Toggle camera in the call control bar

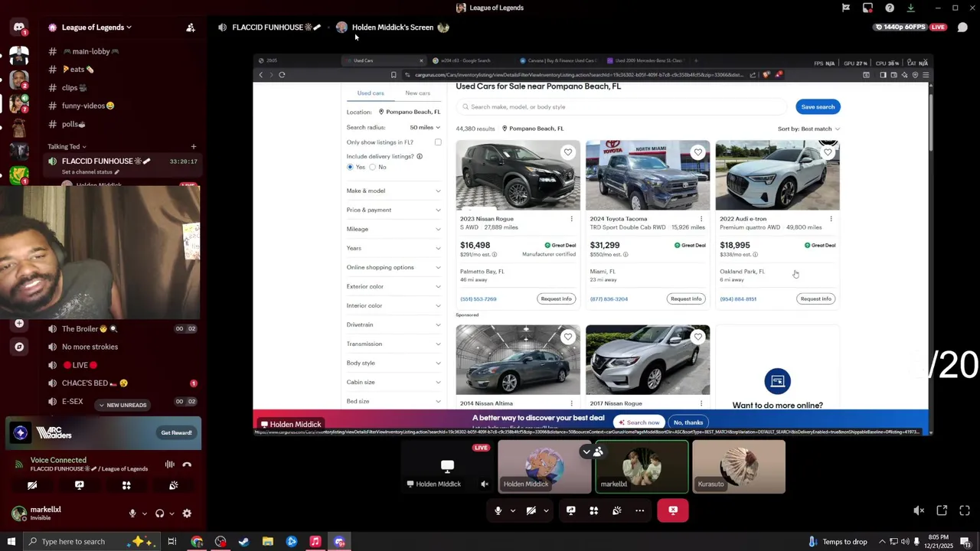coord(531,510)
